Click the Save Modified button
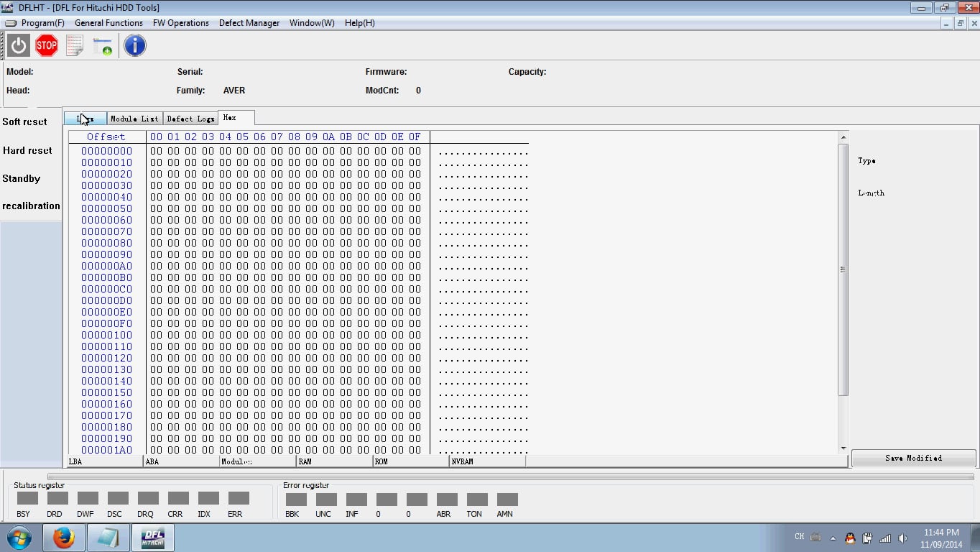The height and width of the screenshot is (552, 980). pyautogui.click(x=913, y=458)
